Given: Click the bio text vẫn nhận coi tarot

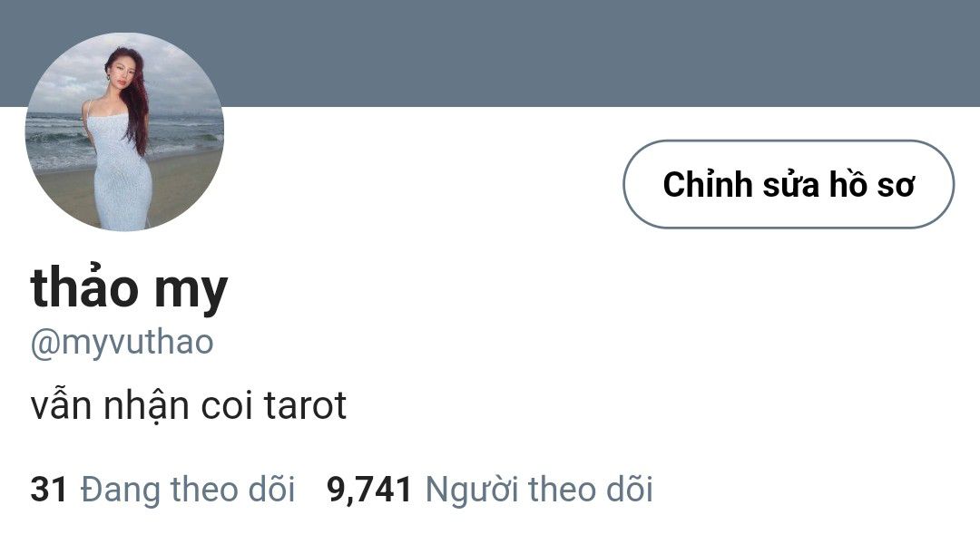Looking at the screenshot, I should coord(188,406).
